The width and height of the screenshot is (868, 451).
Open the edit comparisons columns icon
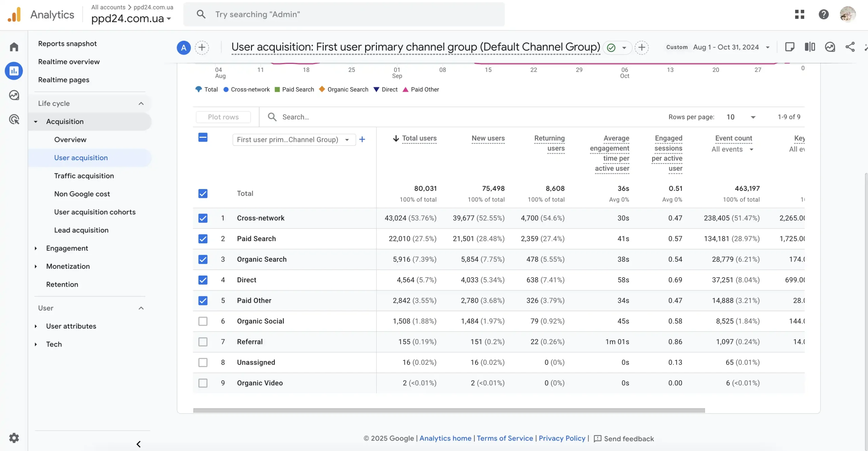pyautogui.click(x=810, y=47)
